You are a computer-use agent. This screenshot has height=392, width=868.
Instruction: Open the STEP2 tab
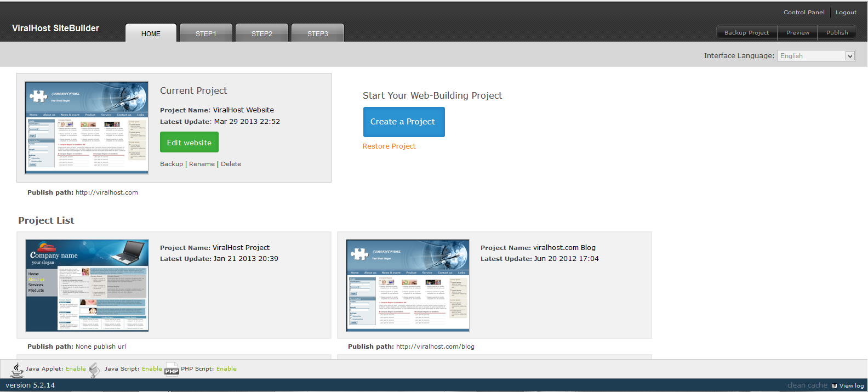point(262,33)
